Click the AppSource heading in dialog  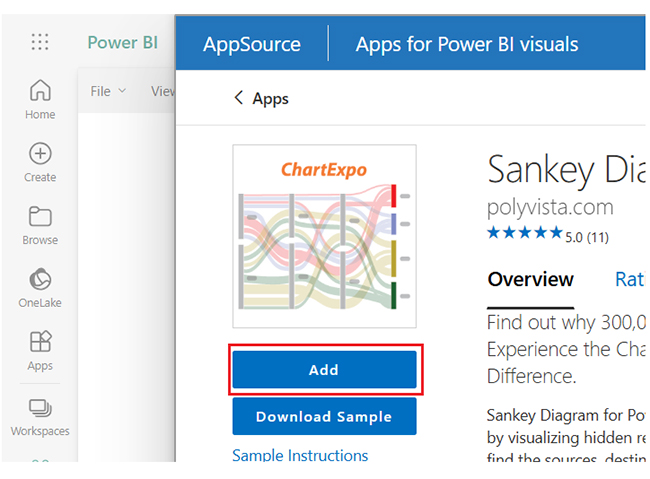251,44
